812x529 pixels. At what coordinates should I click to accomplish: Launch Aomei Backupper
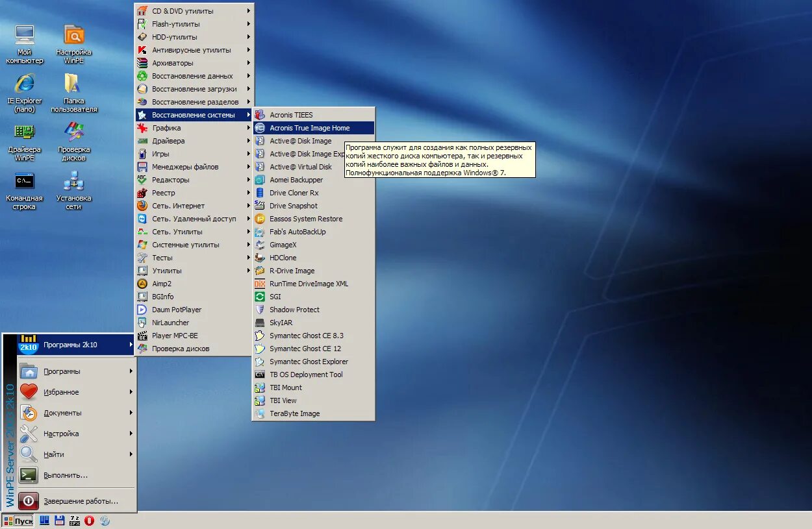[313, 180]
